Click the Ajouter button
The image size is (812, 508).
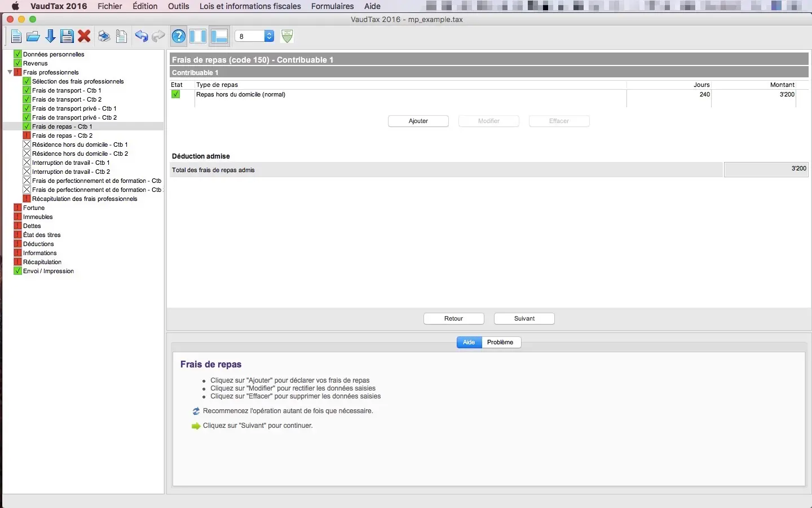coord(418,121)
